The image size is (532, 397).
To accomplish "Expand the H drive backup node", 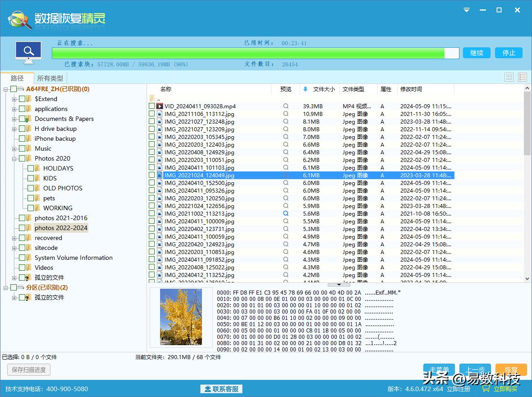I will point(14,129).
